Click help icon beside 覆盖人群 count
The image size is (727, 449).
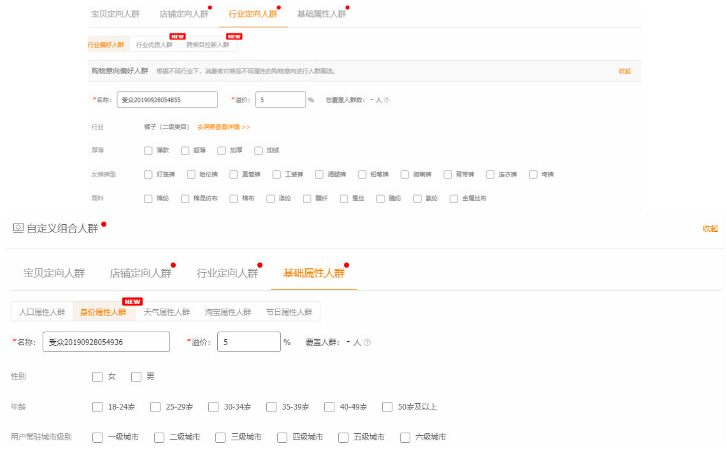367,342
